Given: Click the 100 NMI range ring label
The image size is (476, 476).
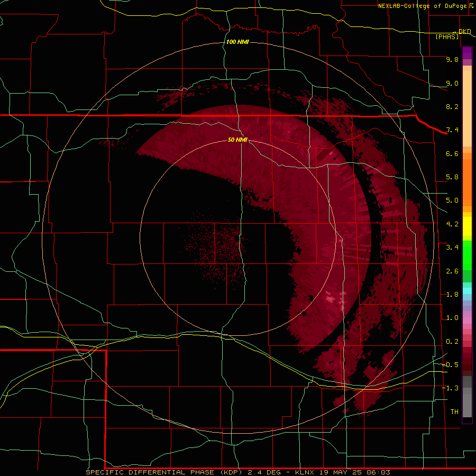Looking at the screenshot, I should pos(237,42).
